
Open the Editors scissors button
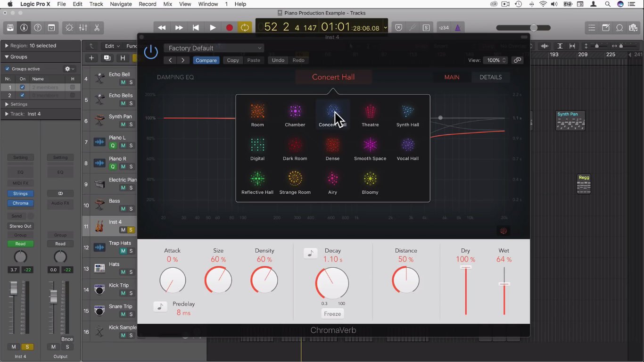pos(97,28)
